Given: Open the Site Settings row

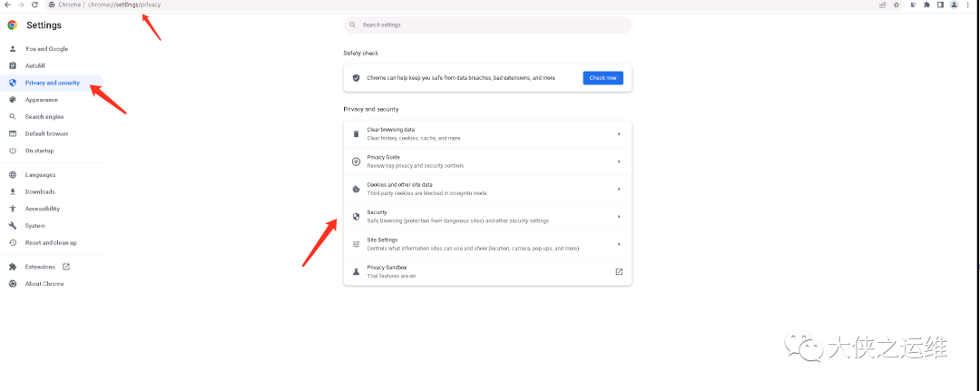Looking at the screenshot, I should tap(487, 243).
